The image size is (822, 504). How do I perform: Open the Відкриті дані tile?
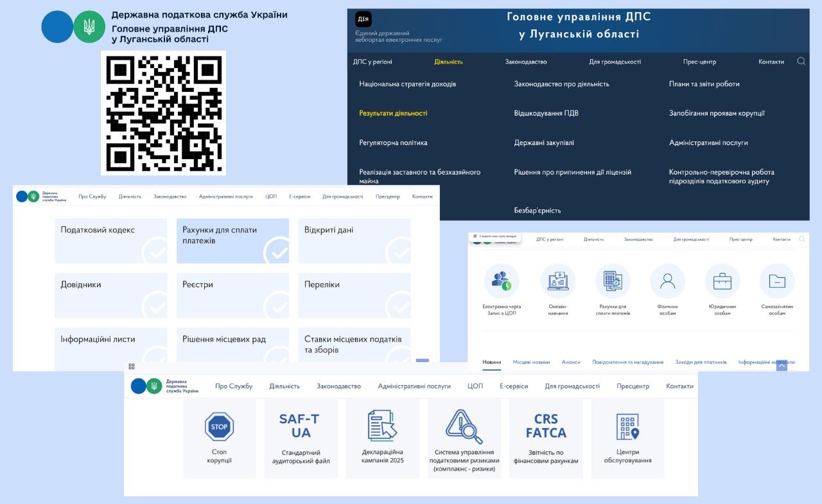354,241
